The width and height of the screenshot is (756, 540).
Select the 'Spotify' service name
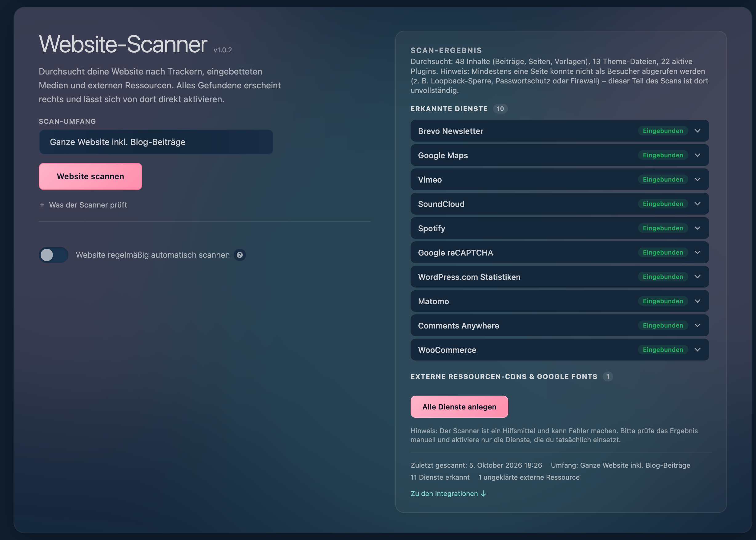(x=432, y=228)
